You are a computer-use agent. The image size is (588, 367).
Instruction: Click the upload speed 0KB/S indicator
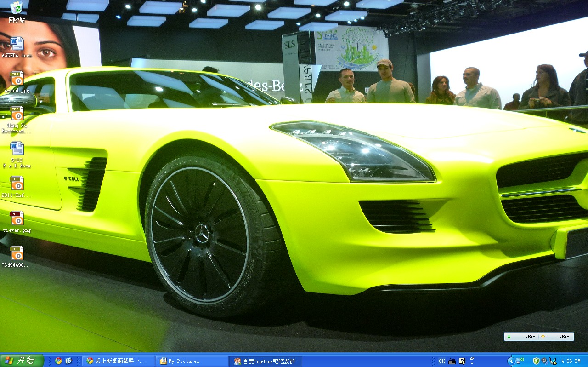556,337
